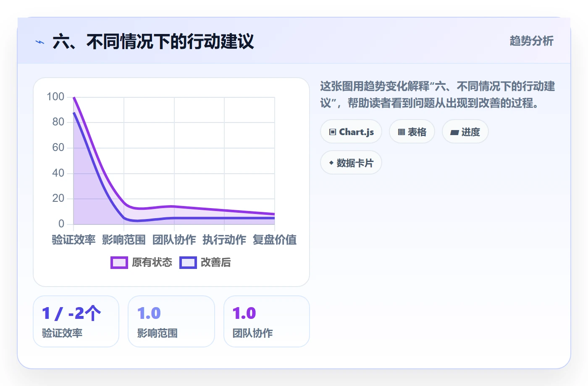
Task: Click the 趋势分析 label in the header
Action: click(x=531, y=41)
